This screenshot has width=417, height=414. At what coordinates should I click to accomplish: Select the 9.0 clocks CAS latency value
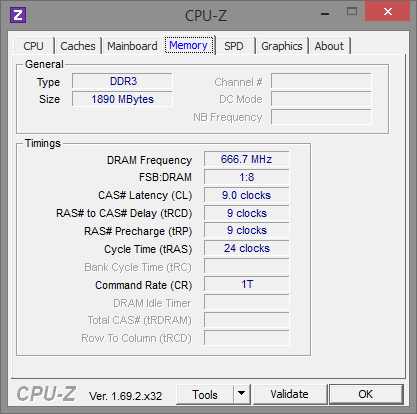click(x=247, y=195)
